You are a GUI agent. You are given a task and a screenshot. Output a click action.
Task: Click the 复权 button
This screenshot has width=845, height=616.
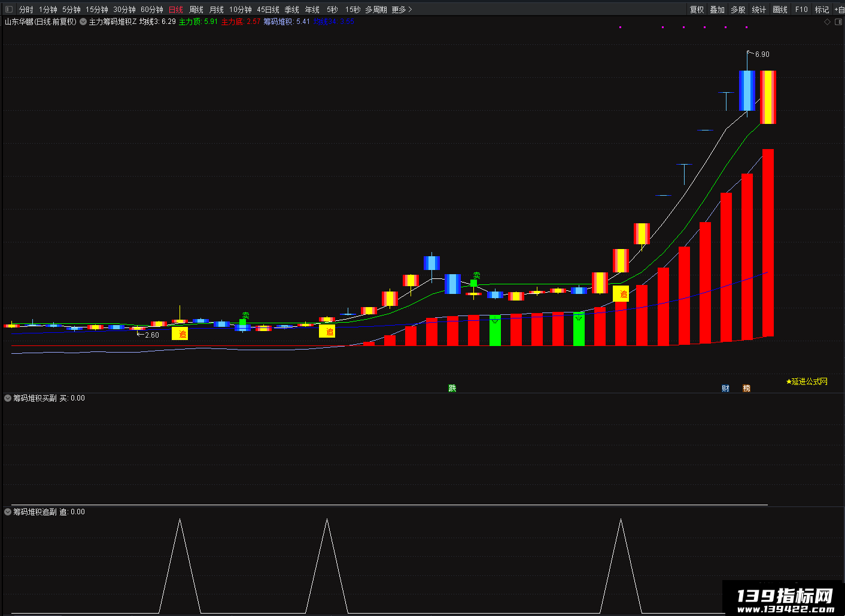tap(697, 10)
